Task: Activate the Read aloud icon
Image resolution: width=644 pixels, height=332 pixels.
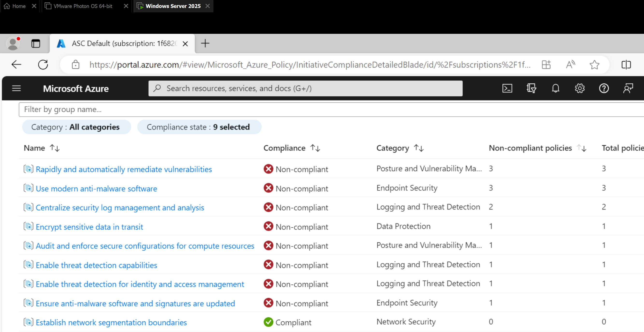Action: click(x=570, y=65)
